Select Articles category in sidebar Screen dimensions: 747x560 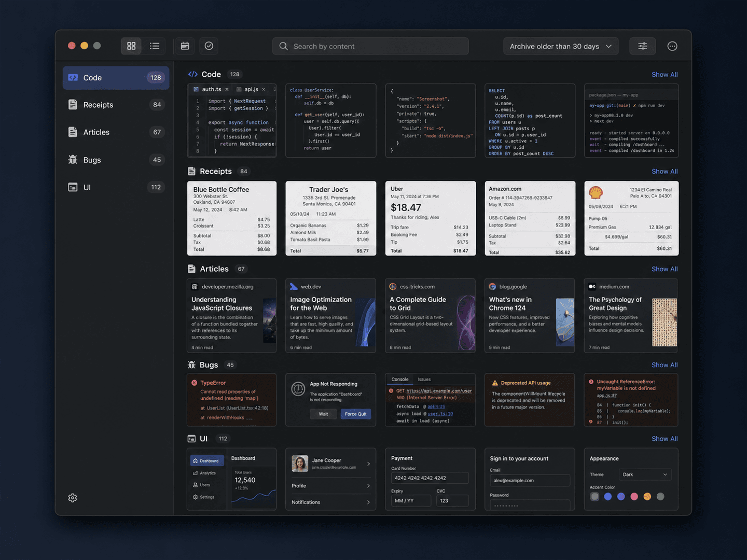(x=116, y=132)
